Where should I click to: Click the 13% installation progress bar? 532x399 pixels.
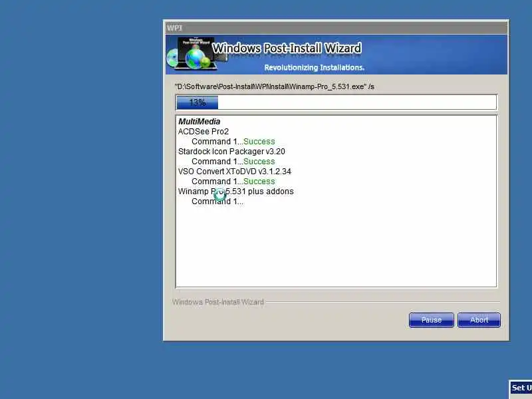pyautogui.click(x=336, y=102)
